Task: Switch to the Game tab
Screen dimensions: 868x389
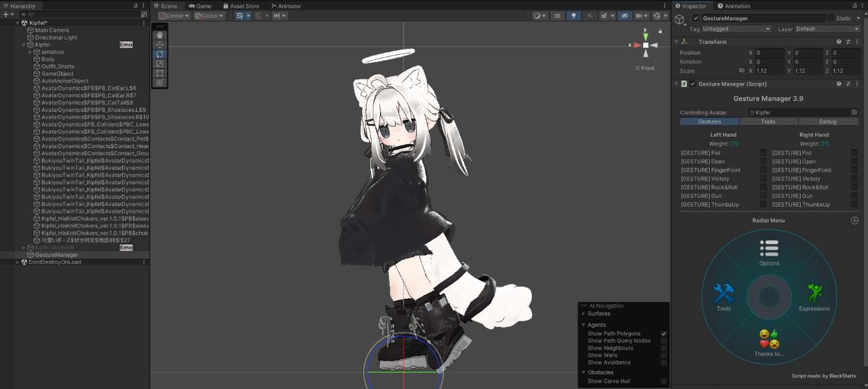Action: click(x=200, y=6)
